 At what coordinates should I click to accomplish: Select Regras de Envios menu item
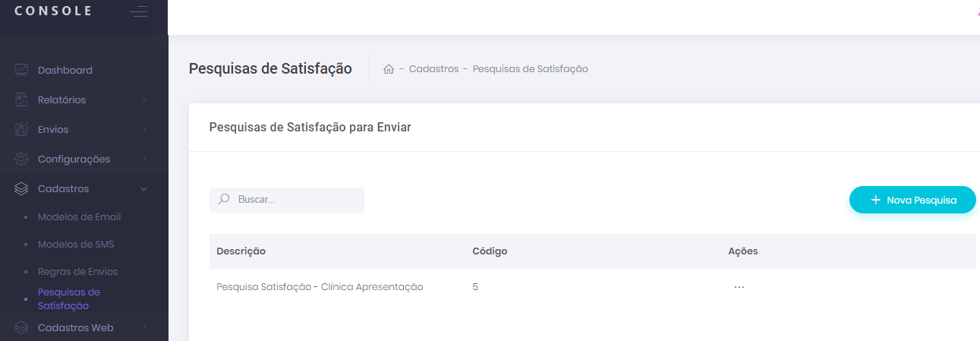click(x=77, y=272)
